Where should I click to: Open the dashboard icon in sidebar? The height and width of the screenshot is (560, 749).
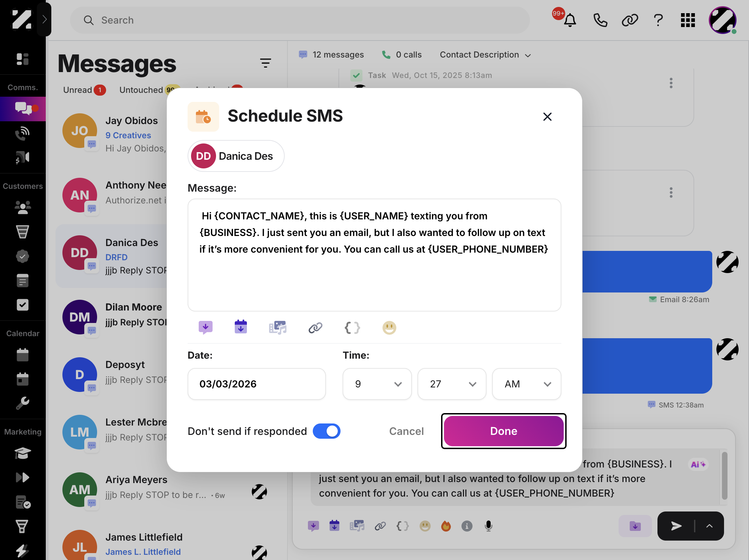(23, 59)
